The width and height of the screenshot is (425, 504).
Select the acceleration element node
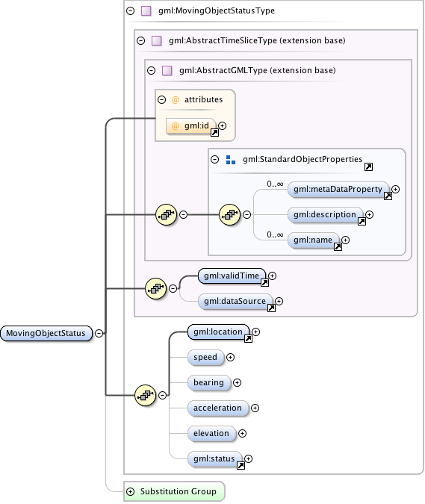(218, 408)
